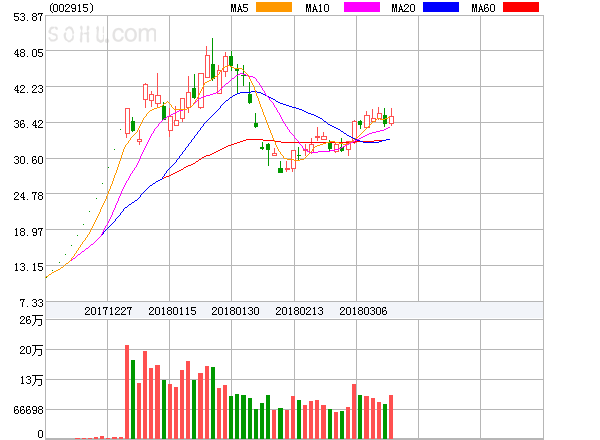Click the 13.15 price axis label
This screenshot has width=600, height=440.
click(x=28, y=267)
